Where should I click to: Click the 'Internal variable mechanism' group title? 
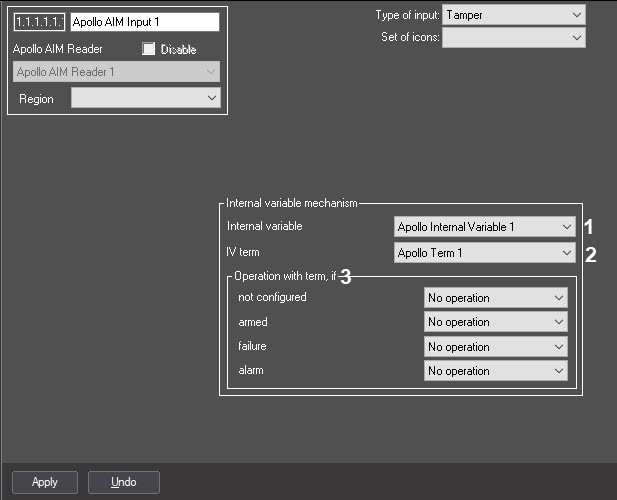tap(292, 203)
